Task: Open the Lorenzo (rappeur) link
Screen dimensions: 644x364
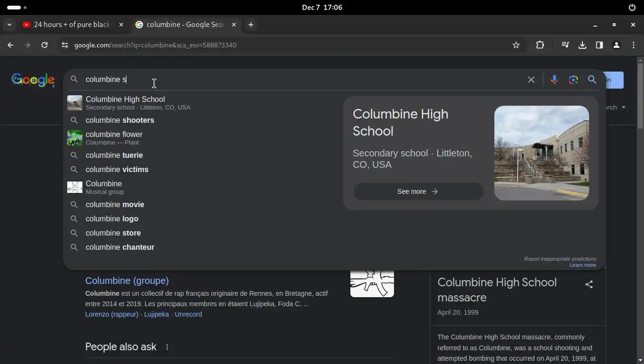Action: pyautogui.click(x=112, y=314)
